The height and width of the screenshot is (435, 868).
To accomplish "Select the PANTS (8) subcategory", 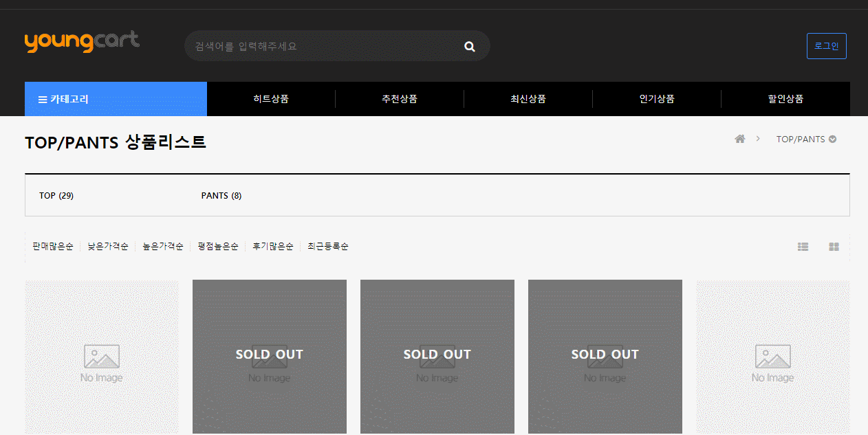I will (221, 196).
